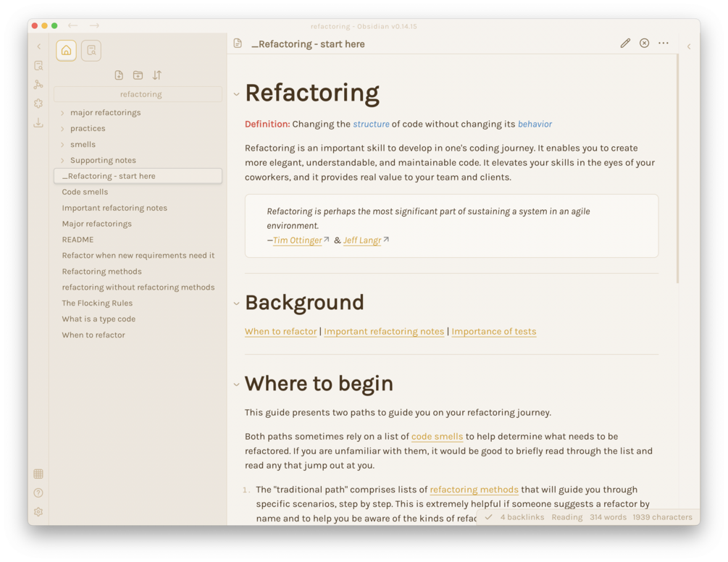Image resolution: width=728 pixels, height=562 pixels.
Task: Open more options three-dot menu
Action: point(664,43)
